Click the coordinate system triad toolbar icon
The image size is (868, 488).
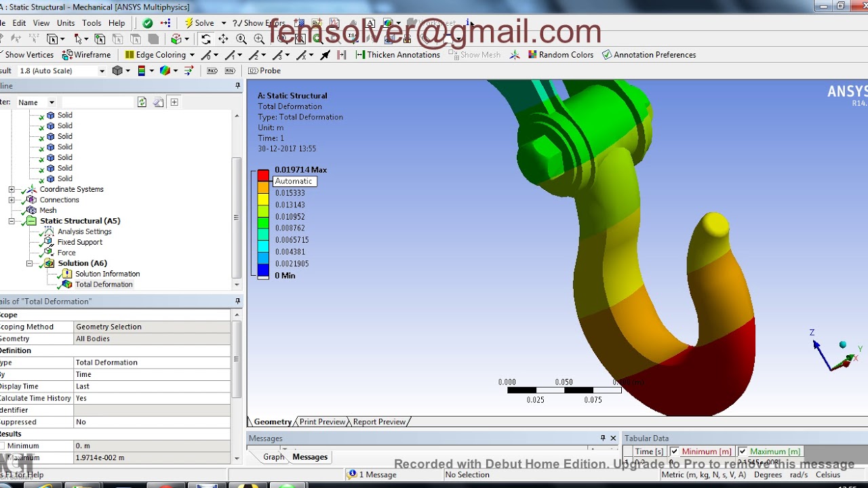click(x=515, y=55)
